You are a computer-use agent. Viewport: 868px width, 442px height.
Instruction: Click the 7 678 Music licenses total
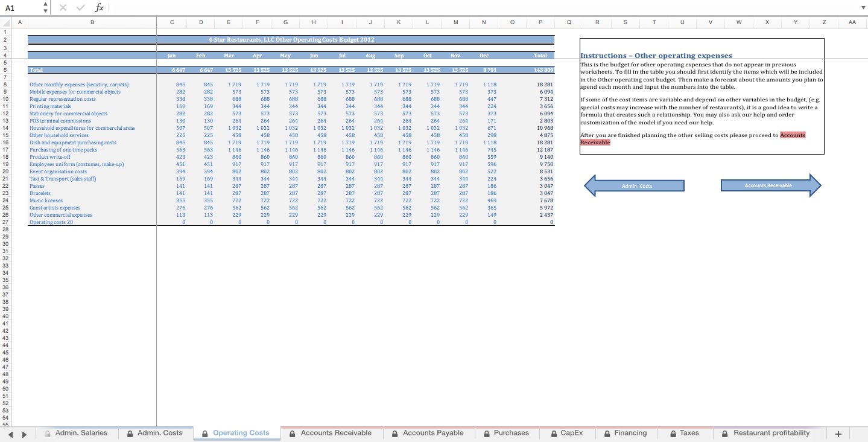click(540, 200)
